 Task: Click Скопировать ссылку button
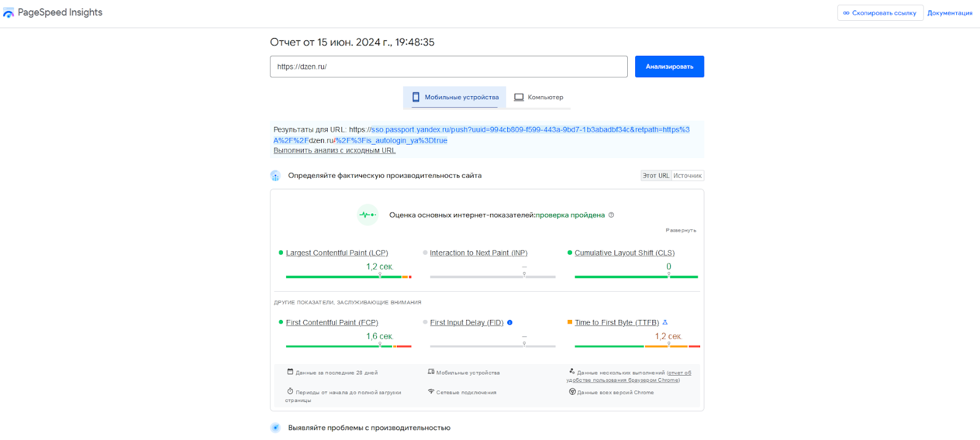880,13
